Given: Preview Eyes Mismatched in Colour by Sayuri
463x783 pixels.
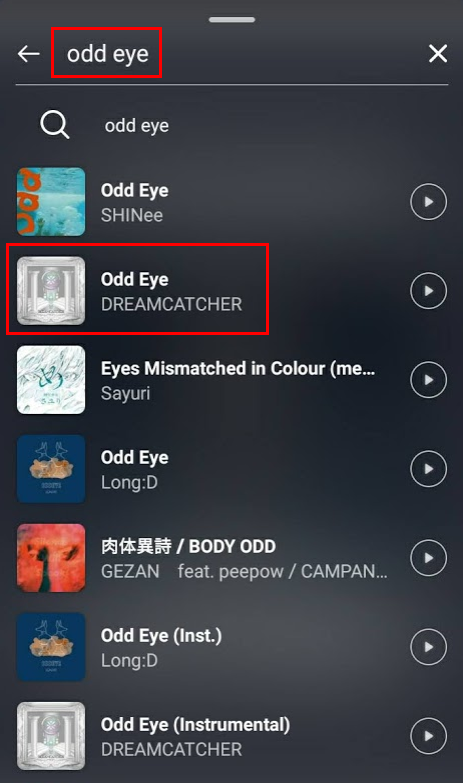Looking at the screenshot, I should (x=428, y=380).
